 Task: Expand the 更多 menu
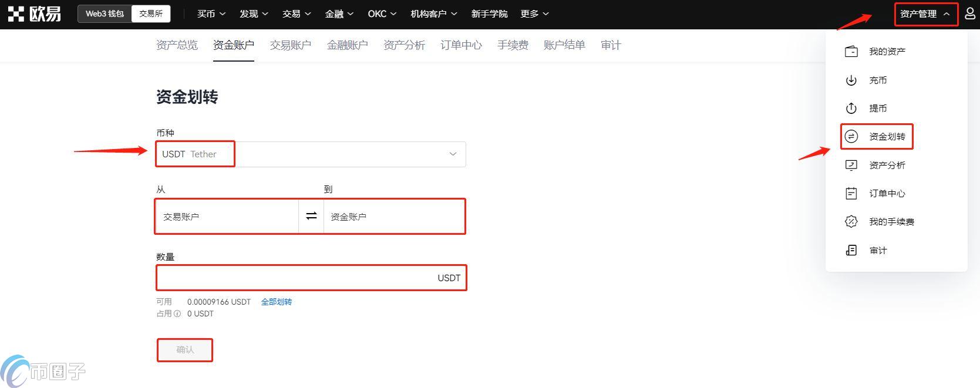click(x=535, y=14)
